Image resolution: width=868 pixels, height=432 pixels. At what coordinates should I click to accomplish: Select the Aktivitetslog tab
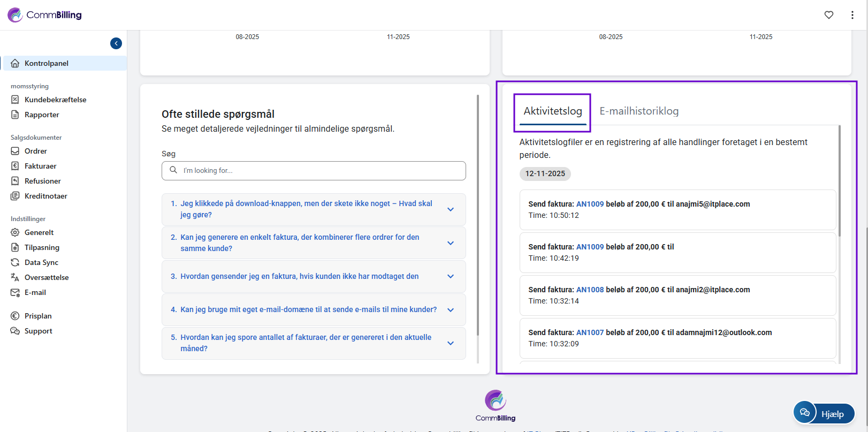tap(552, 111)
